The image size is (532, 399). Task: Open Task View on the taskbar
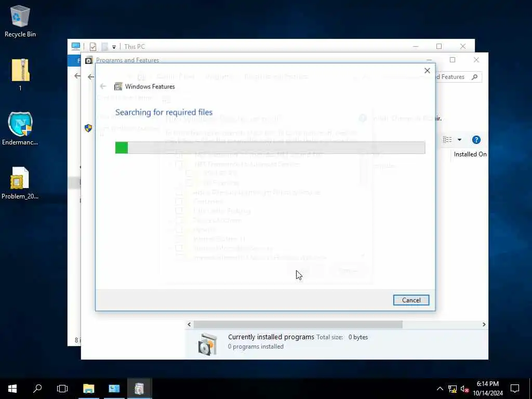[x=62, y=389]
